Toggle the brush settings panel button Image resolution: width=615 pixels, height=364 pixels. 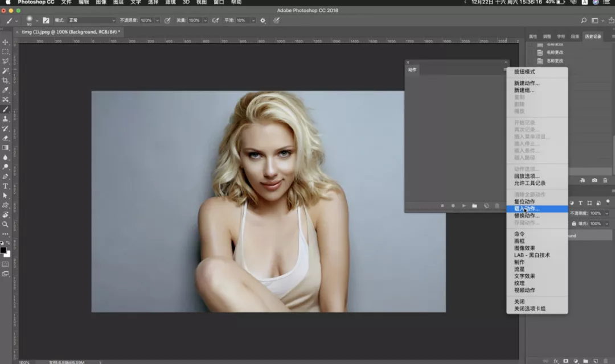(46, 20)
